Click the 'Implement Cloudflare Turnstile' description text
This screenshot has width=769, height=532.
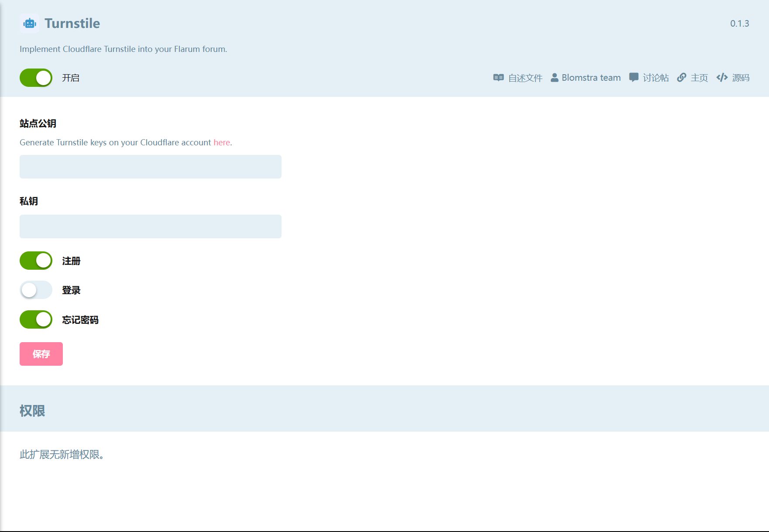coord(124,49)
